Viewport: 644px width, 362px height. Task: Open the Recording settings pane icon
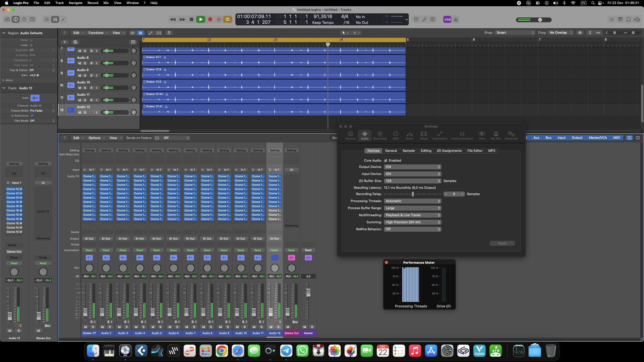click(x=380, y=135)
